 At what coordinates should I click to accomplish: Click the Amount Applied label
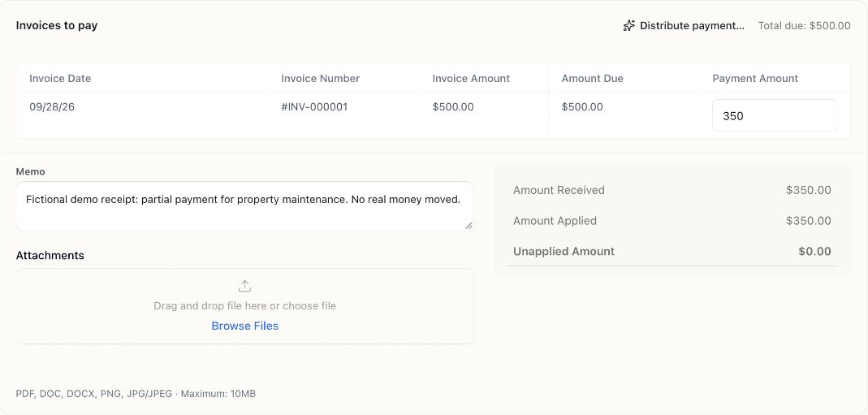point(555,221)
